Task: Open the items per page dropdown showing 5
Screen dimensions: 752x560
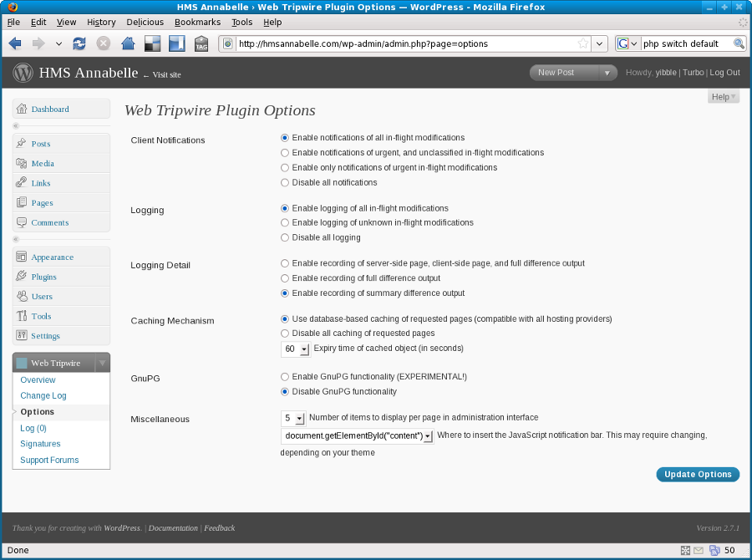Action: [x=293, y=418]
